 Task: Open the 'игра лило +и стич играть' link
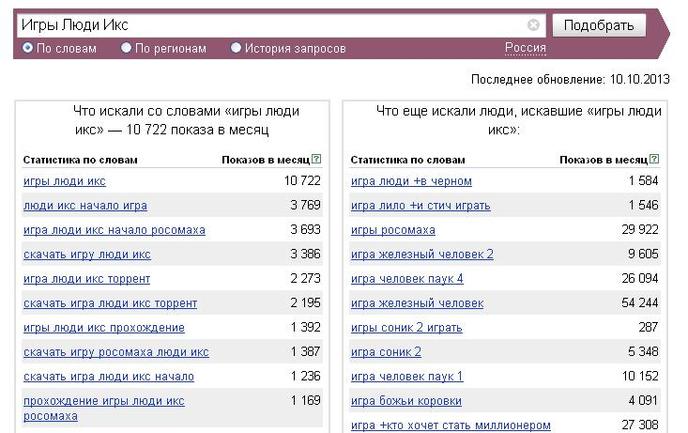coord(420,205)
